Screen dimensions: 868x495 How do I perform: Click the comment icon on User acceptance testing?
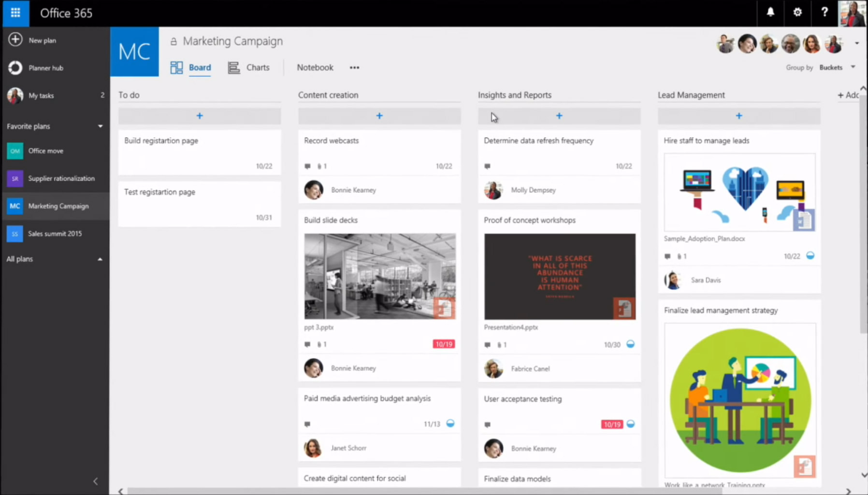pos(487,424)
